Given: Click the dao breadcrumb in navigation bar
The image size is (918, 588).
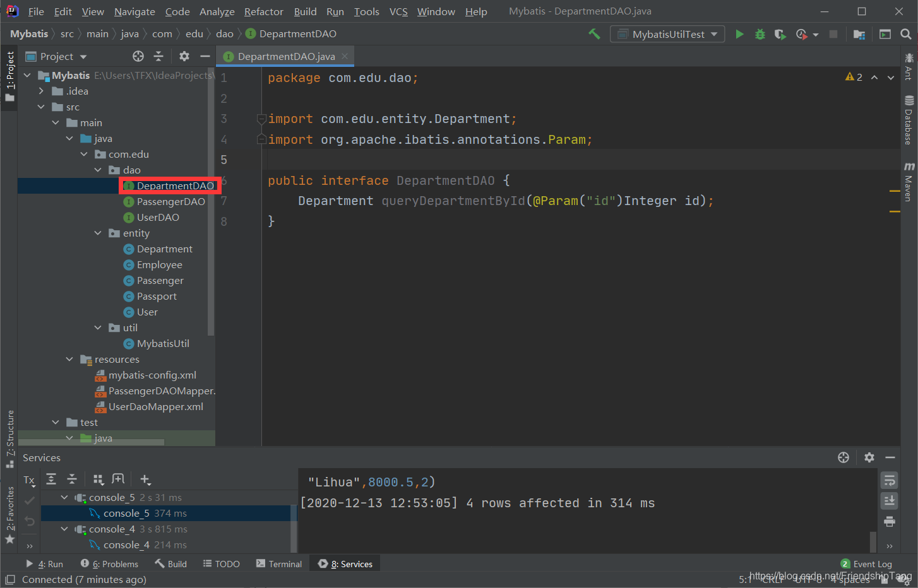Looking at the screenshot, I should click(x=225, y=33).
